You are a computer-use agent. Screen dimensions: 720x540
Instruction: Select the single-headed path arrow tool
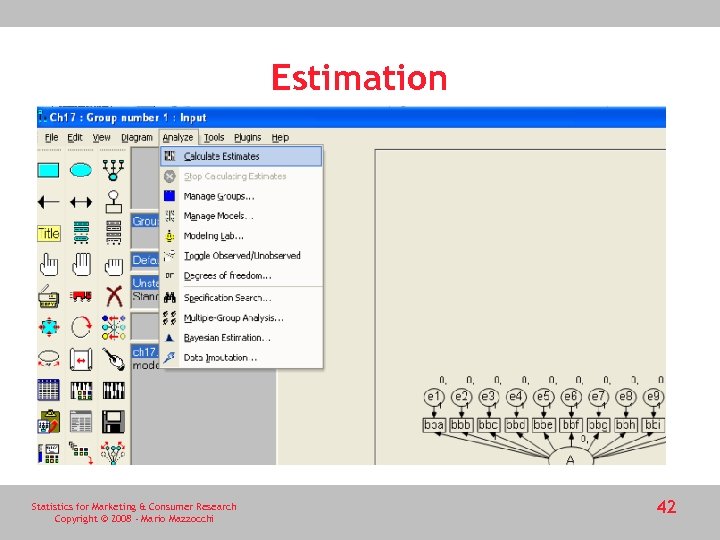tap(48, 202)
